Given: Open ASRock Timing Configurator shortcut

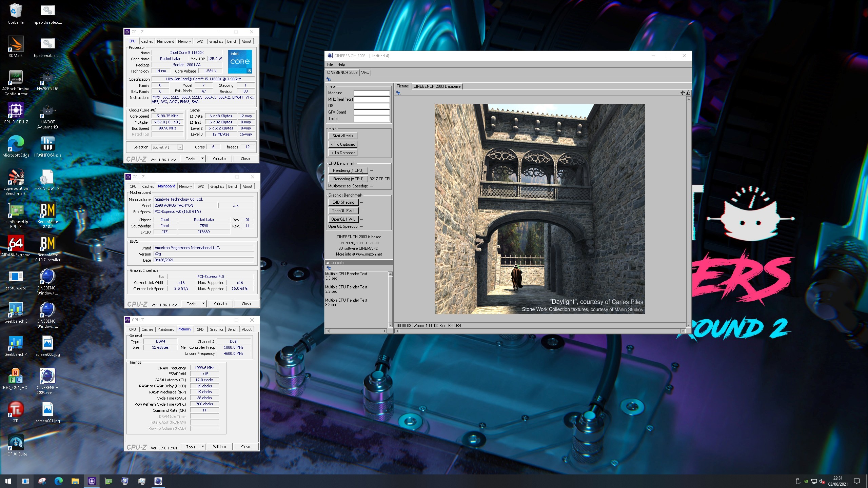Looking at the screenshot, I should coord(16,83).
